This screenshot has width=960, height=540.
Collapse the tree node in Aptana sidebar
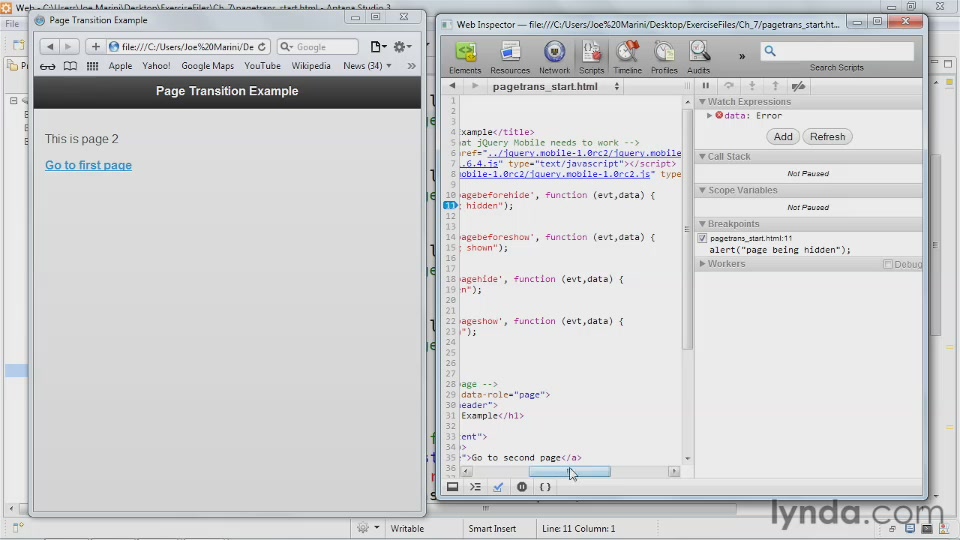click(13, 100)
